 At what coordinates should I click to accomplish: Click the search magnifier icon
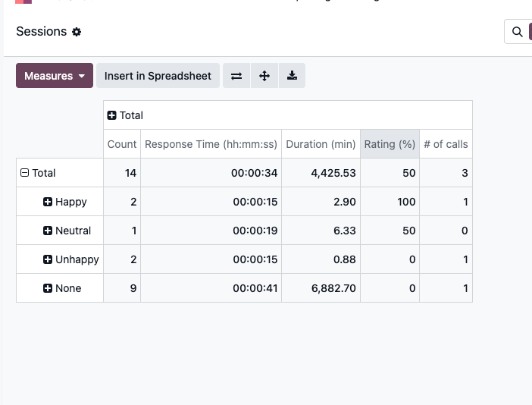[517, 32]
